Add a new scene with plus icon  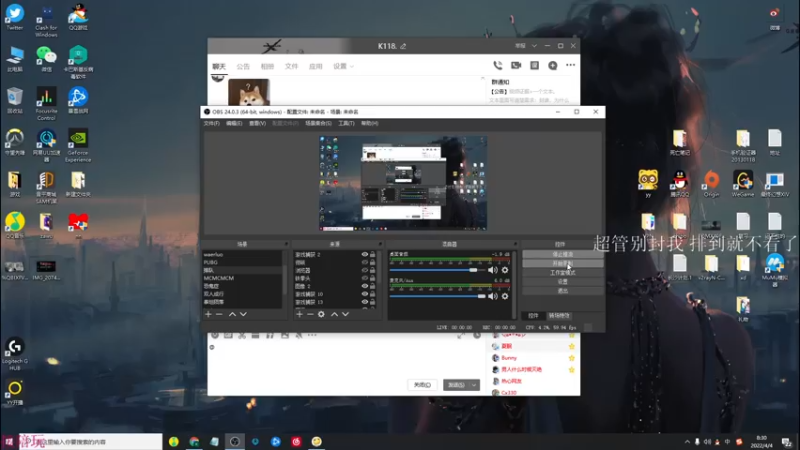(x=208, y=314)
